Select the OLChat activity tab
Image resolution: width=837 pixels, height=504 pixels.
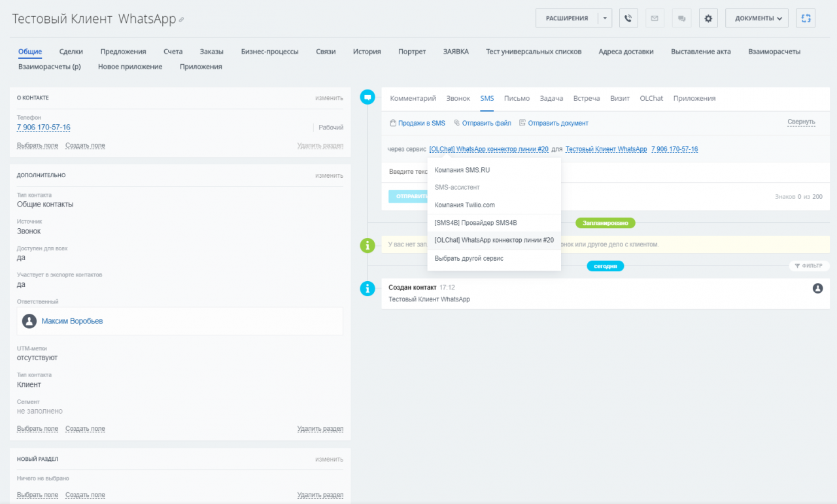[651, 98]
